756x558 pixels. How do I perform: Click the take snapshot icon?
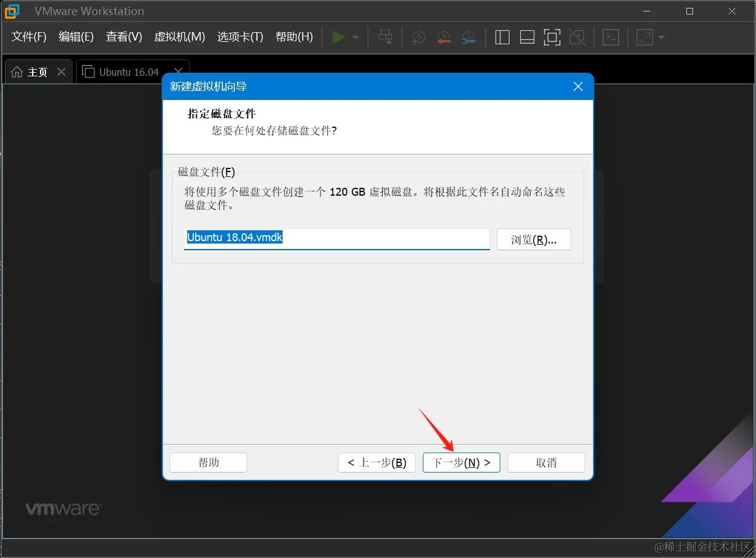click(418, 38)
